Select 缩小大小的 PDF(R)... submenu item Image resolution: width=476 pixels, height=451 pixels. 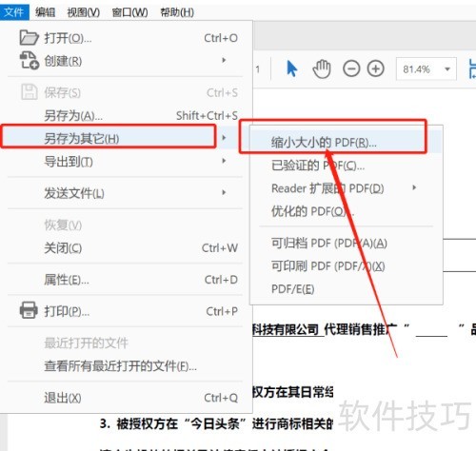346,143
